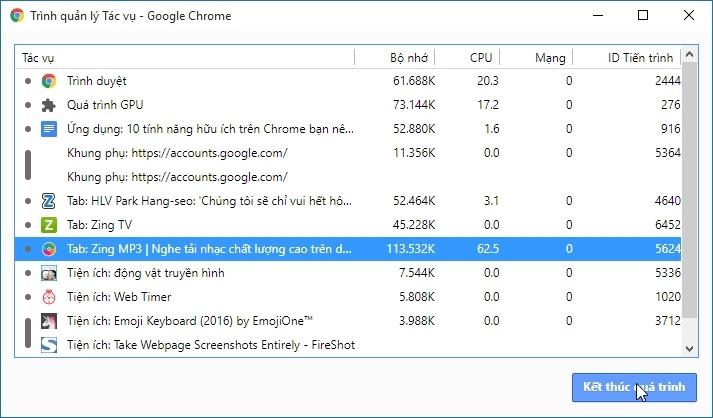713x418 pixels.
Task: Click the scrollbar down arrow
Action: coord(689,349)
